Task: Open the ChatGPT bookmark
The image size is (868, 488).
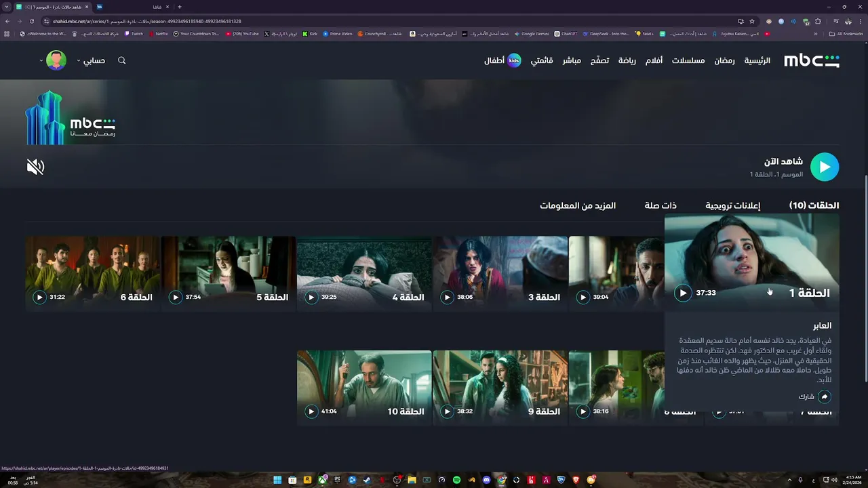Action: coord(566,34)
